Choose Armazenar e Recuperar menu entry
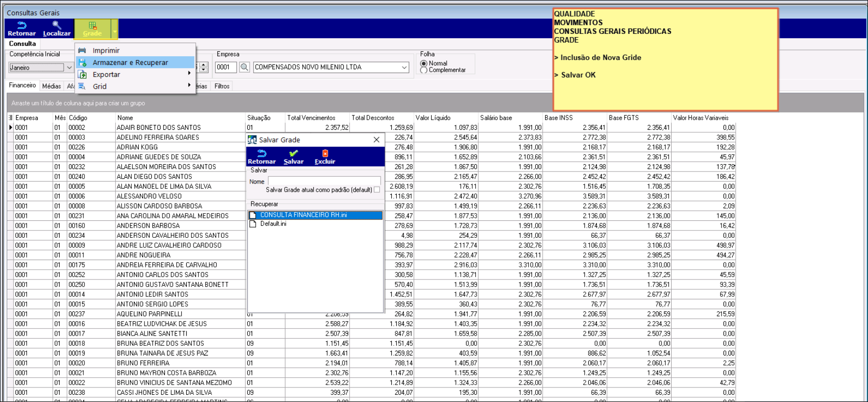 pyautogui.click(x=130, y=62)
